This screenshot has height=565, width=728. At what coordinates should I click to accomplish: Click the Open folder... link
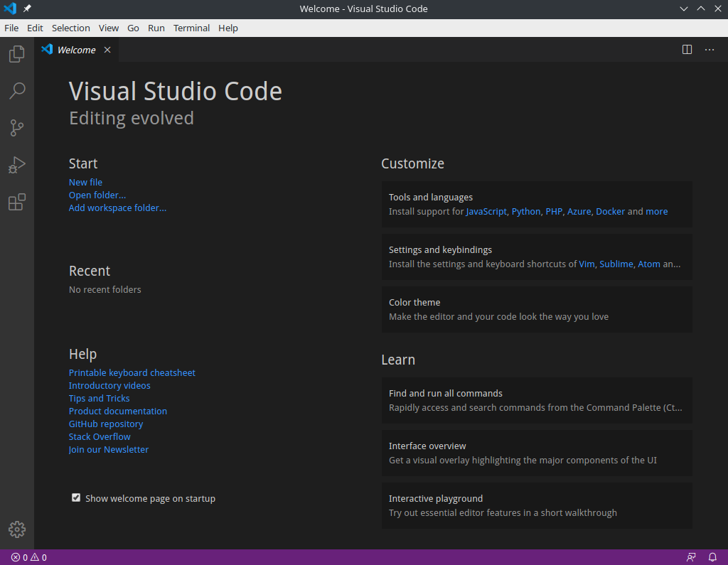pos(97,195)
